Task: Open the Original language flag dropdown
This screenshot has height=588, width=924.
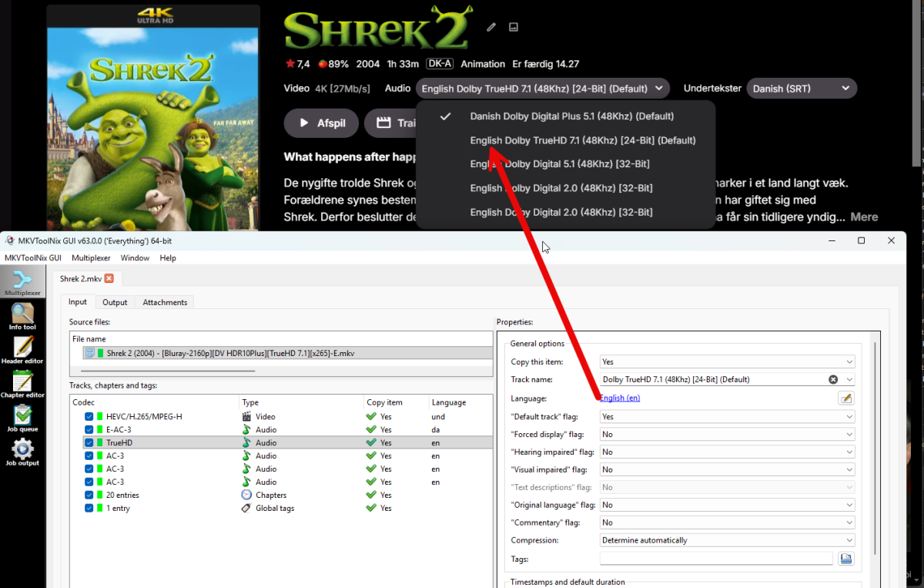Action: pos(727,506)
